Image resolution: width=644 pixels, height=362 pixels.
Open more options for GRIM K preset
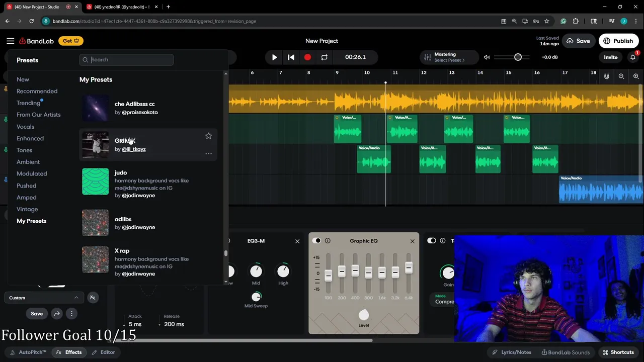(208, 153)
